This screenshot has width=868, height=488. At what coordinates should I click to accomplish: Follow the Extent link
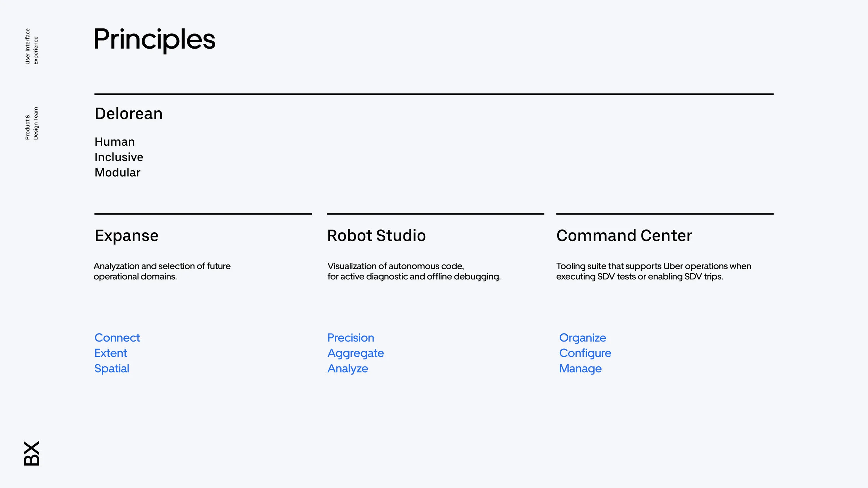click(111, 353)
